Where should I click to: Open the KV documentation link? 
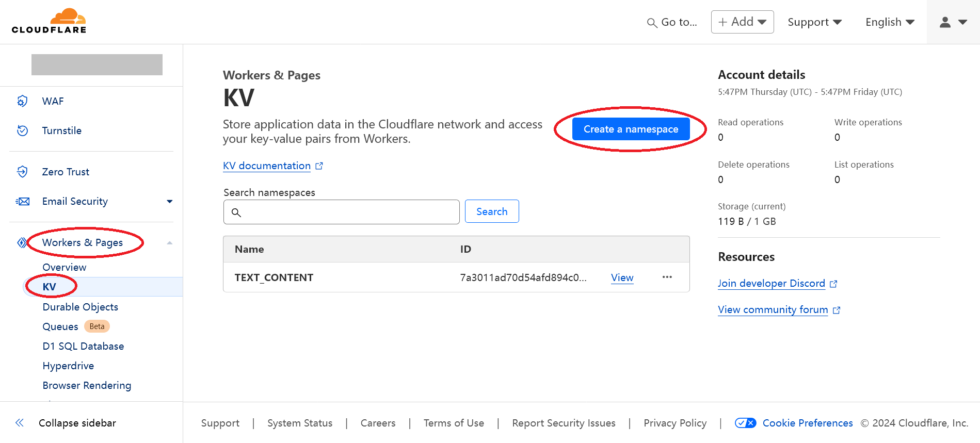pos(267,166)
